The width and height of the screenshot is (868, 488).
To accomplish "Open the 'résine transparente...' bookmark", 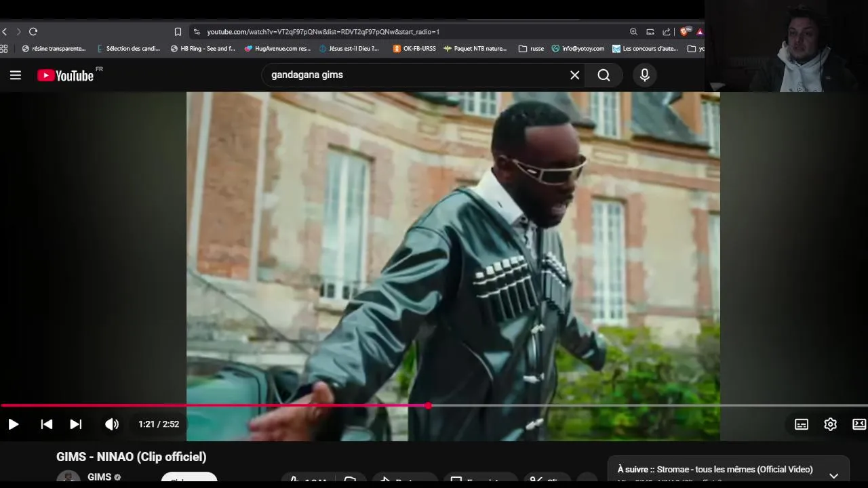I will coord(54,49).
